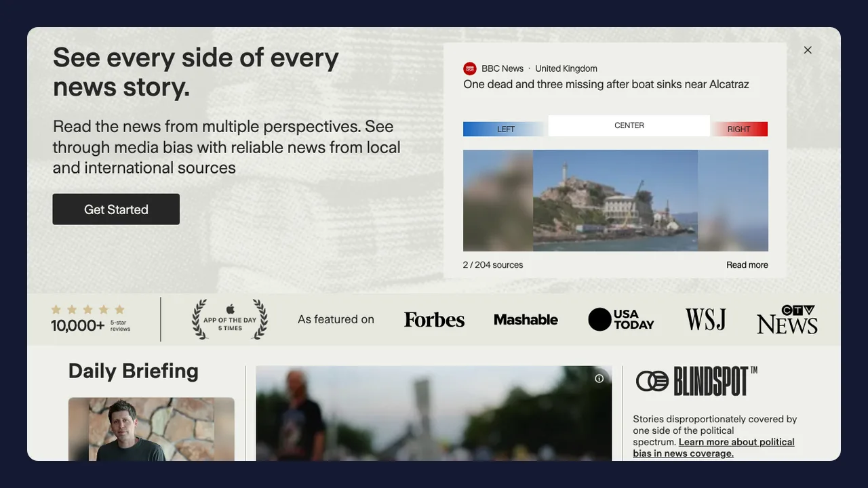Select the CENTER bias segment
Viewport: 868px width, 488px height.
629,125
